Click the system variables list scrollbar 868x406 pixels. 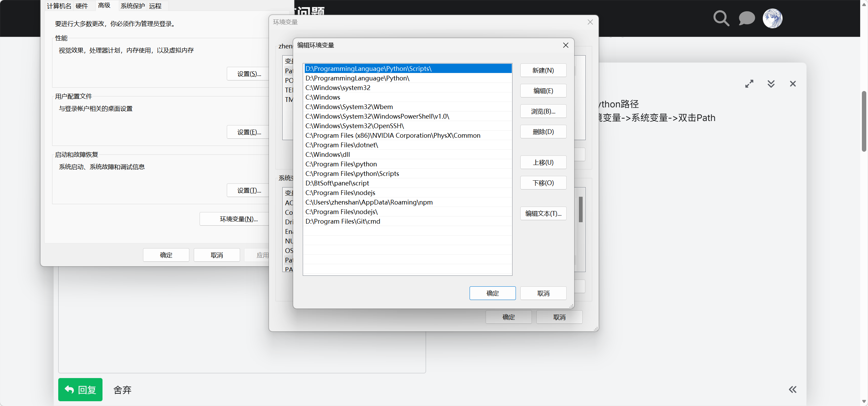(581, 209)
